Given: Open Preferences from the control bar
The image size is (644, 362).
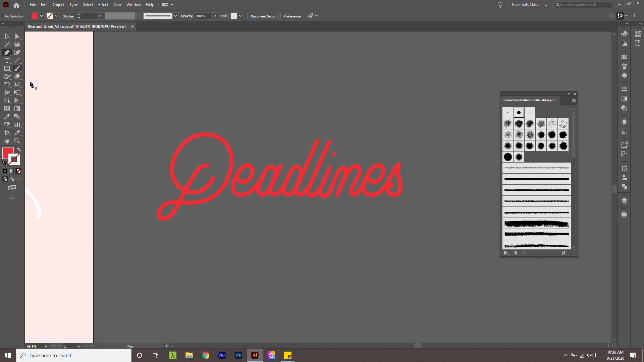Looking at the screenshot, I should (292, 16).
